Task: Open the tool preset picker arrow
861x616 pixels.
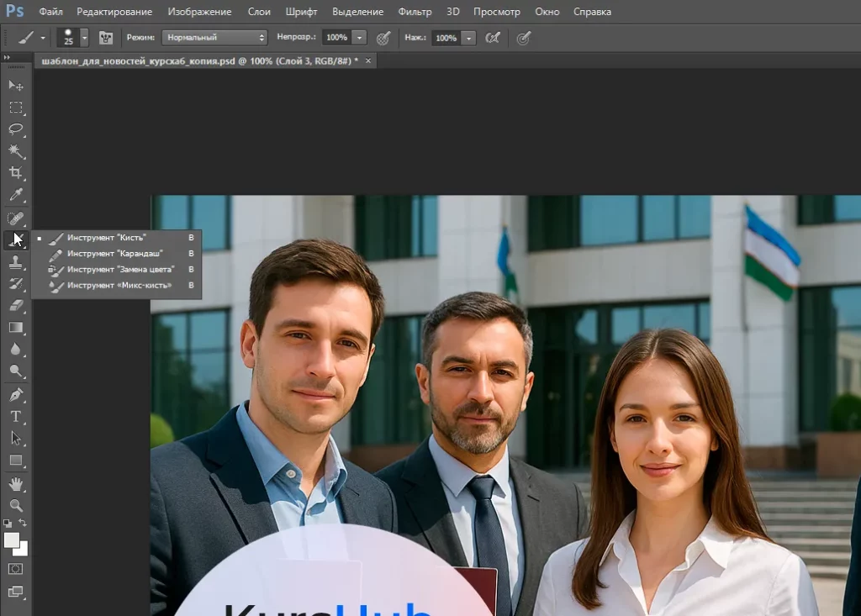Action: click(43, 38)
